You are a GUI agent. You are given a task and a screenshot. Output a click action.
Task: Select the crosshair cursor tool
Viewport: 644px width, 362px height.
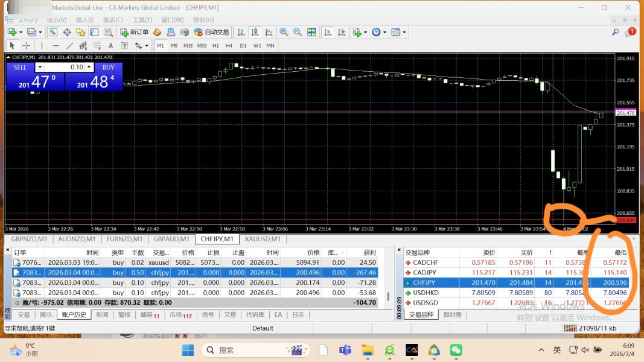pos(26,46)
